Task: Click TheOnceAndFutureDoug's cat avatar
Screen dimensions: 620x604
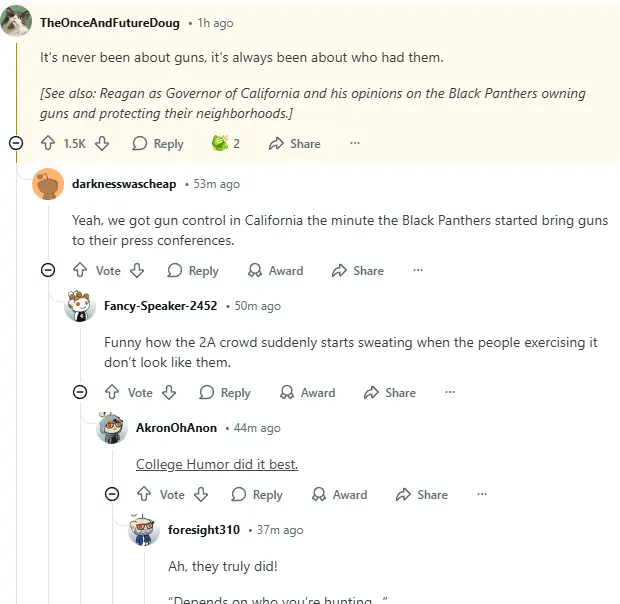Action: point(16,21)
